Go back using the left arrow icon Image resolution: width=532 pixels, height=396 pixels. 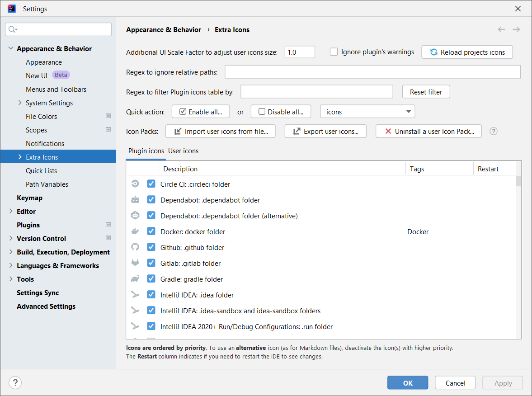(x=501, y=29)
